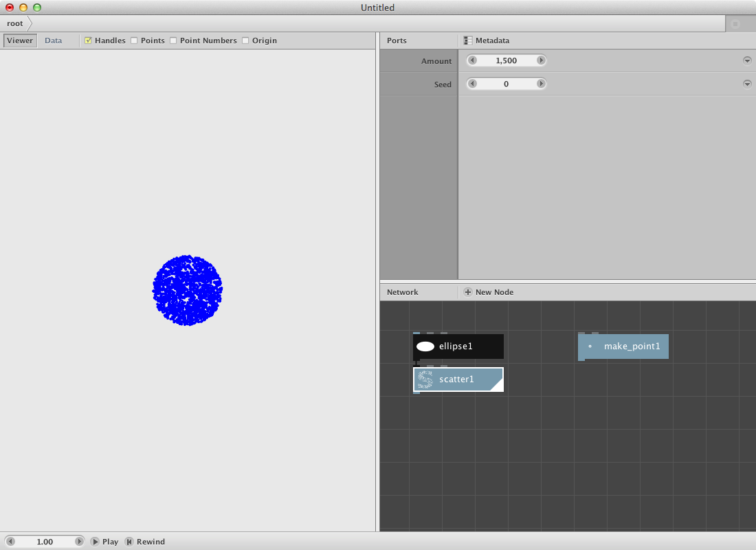Screen dimensions: 756x550
Task: Increase the Amount value with right arrow
Action: pyautogui.click(x=541, y=60)
